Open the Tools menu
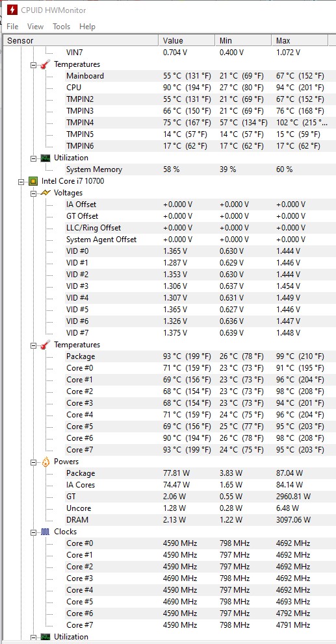336x644 pixels. coord(61,26)
